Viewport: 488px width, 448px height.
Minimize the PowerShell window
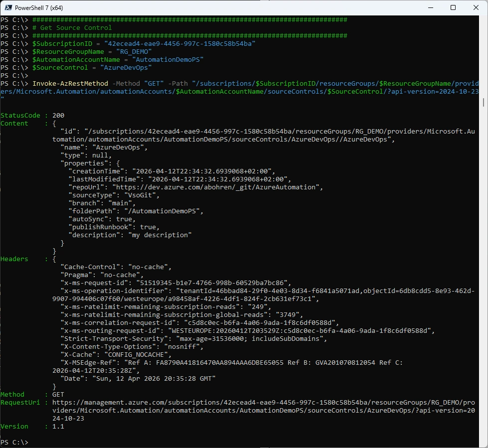pos(430,8)
